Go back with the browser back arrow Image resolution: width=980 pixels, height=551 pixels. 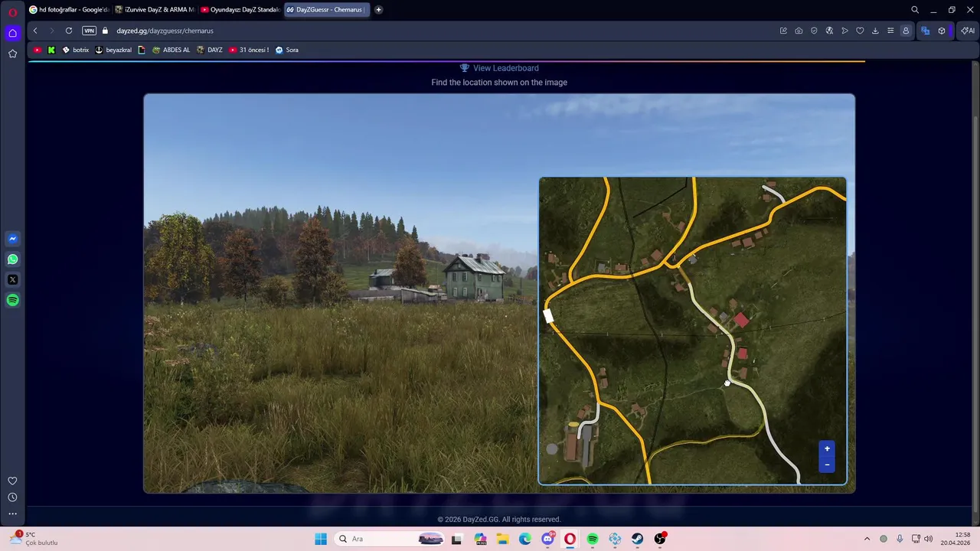point(35,31)
